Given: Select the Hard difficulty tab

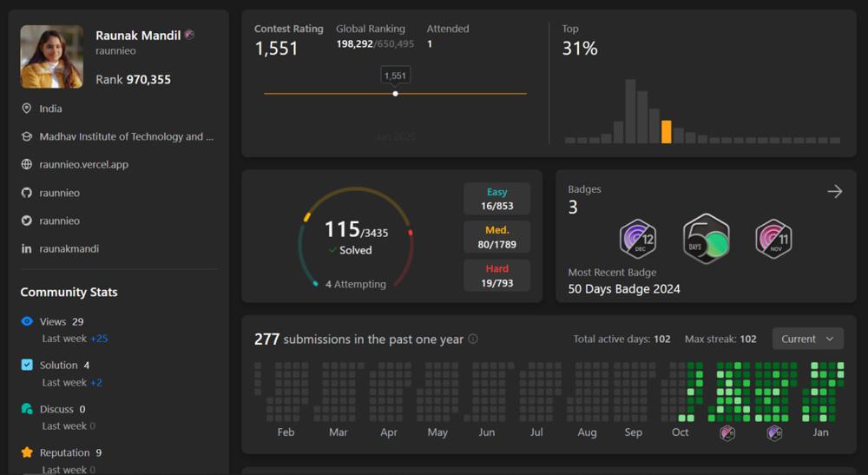Looking at the screenshot, I should [496, 275].
